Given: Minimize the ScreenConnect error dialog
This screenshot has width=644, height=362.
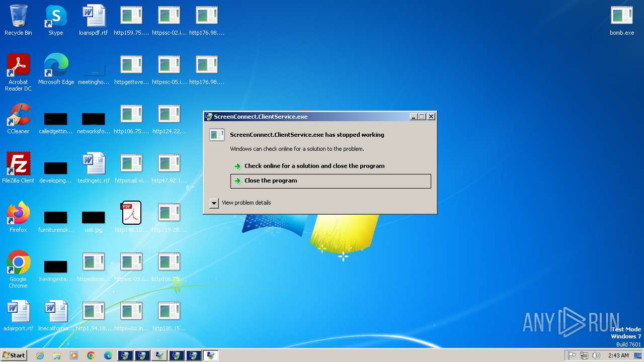Looking at the screenshot, I should point(414,117).
